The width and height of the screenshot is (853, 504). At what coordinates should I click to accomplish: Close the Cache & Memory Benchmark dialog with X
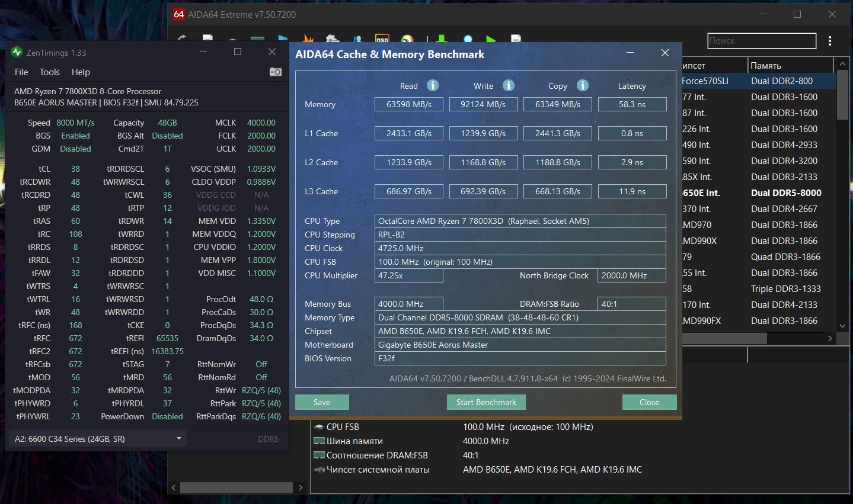tap(665, 53)
